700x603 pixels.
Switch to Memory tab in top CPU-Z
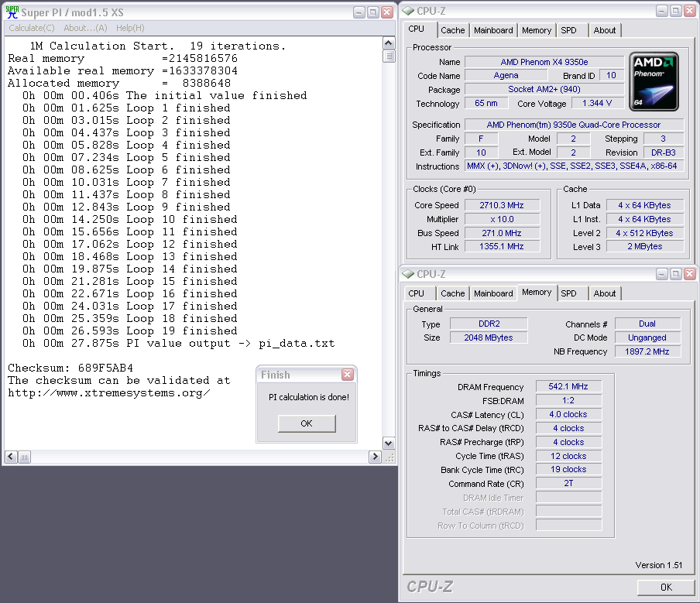537,30
